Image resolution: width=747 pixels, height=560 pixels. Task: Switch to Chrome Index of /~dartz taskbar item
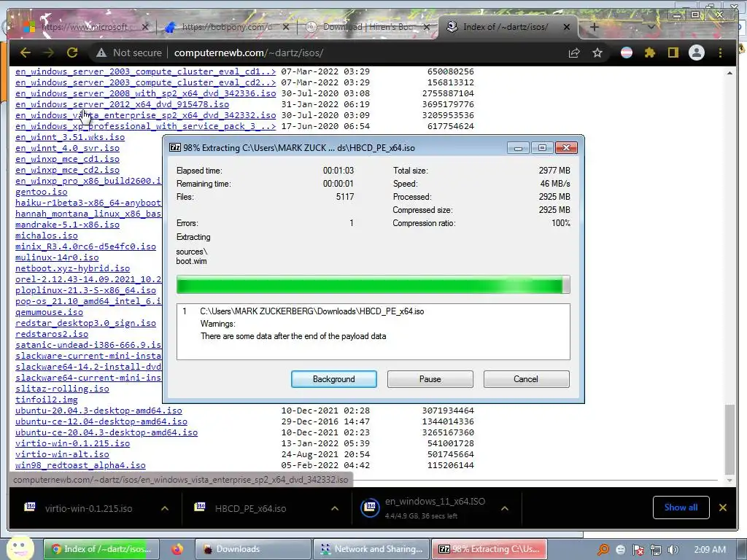[x=101, y=549]
